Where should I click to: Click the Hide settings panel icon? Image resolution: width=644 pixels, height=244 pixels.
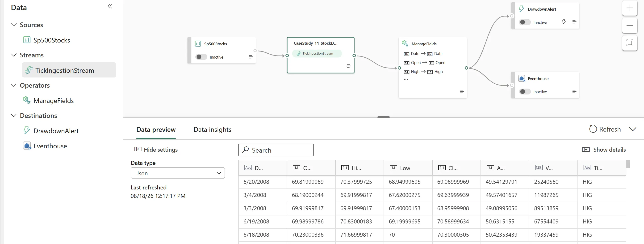click(138, 149)
